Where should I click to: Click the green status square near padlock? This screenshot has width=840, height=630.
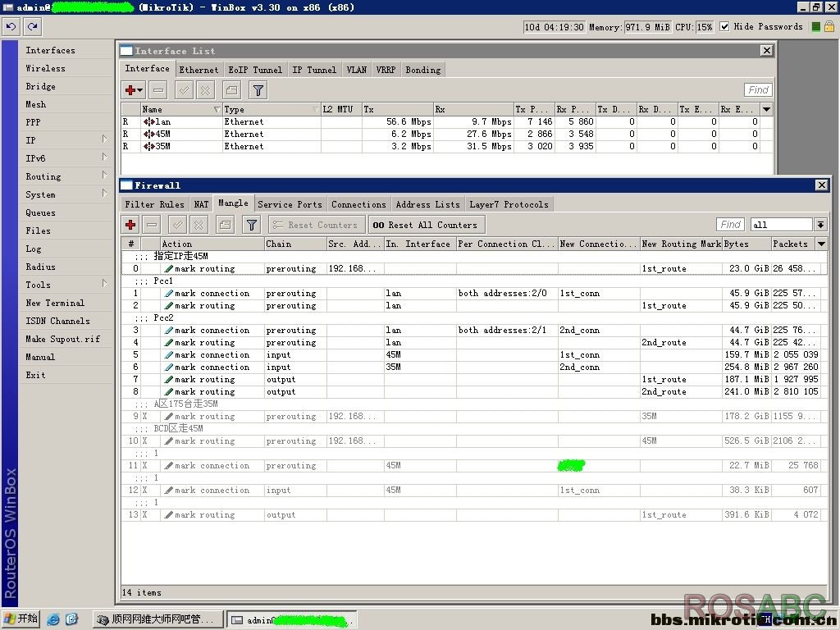816,27
